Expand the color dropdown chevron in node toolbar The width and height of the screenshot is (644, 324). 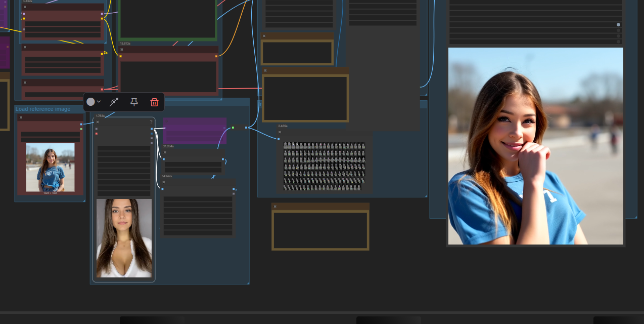99,102
